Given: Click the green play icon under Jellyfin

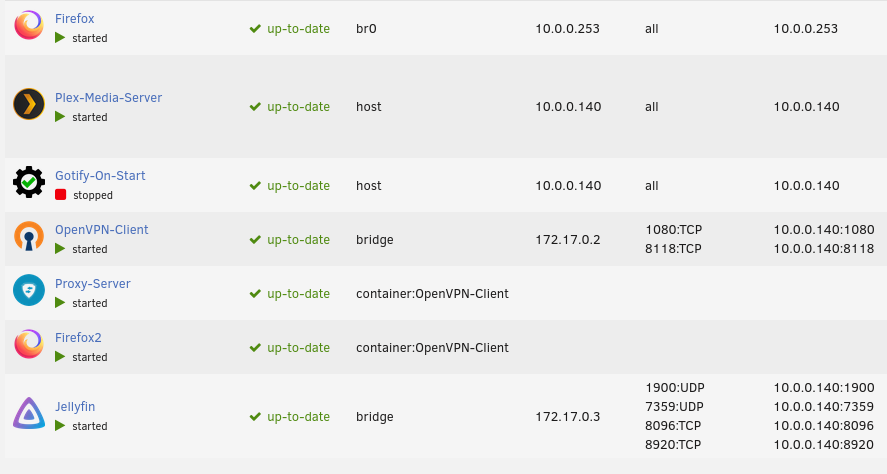Looking at the screenshot, I should 60,425.
